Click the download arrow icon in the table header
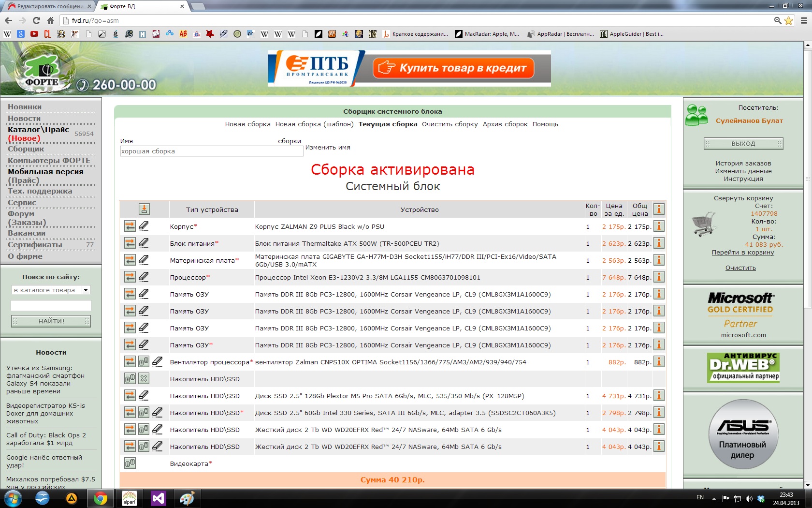This screenshot has width=812, height=508. coord(144,209)
